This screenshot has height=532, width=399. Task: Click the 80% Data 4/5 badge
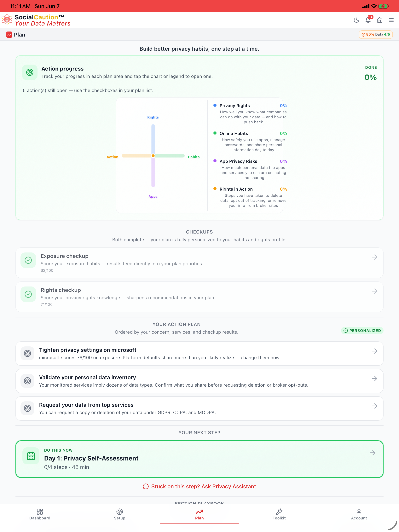click(376, 34)
